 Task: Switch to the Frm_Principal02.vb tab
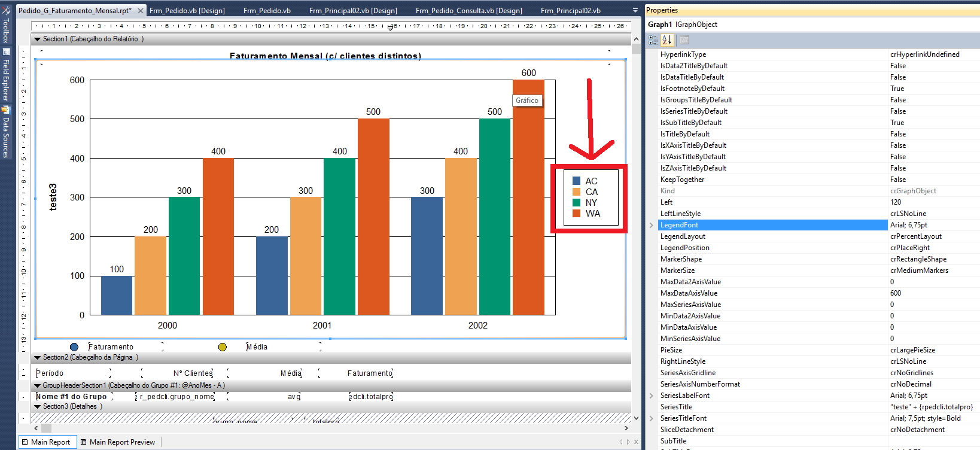tap(571, 11)
